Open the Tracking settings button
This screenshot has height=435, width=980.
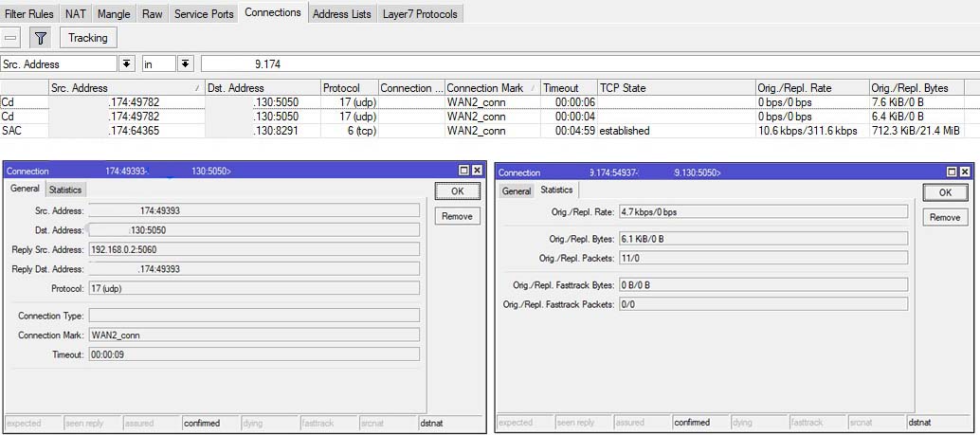click(x=88, y=38)
